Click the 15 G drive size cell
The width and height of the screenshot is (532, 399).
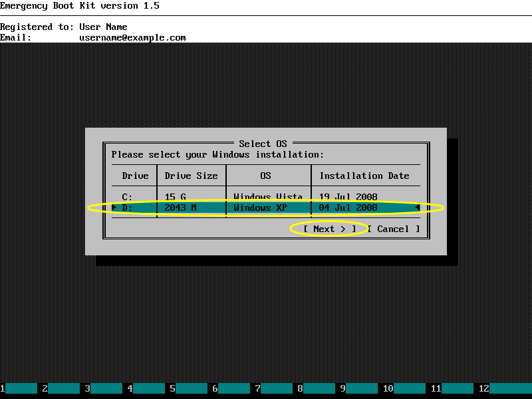coord(176,197)
